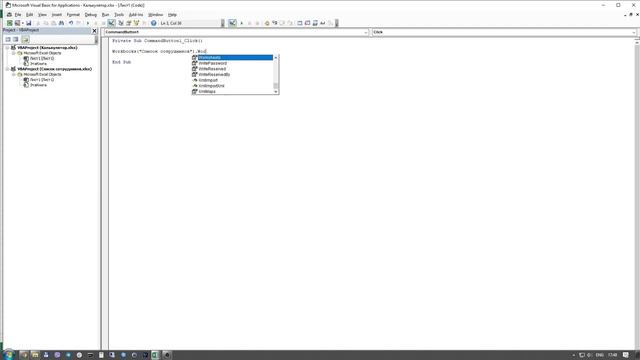Click View Object icon in Project panel
The height and width of the screenshot is (360, 640).
16,39
